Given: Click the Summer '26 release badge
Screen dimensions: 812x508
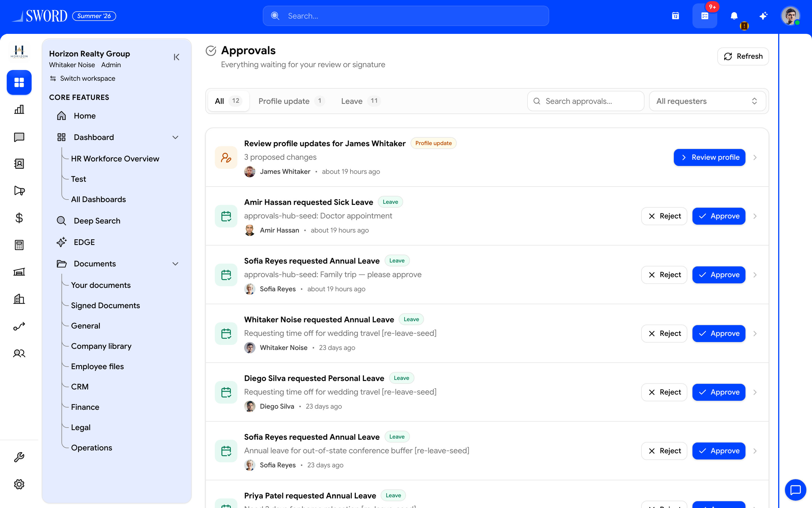Looking at the screenshot, I should click(x=94, y=16).
